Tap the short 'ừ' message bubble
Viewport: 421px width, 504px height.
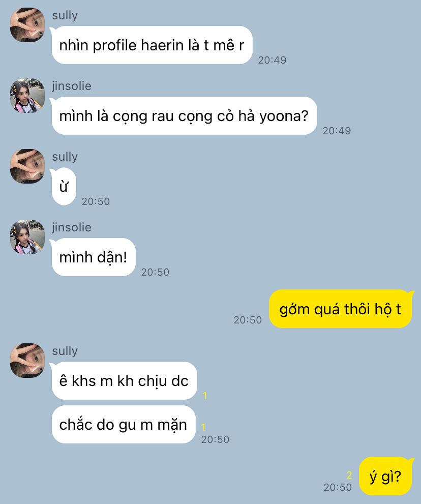pyautogui.click(x=64, y=187)
